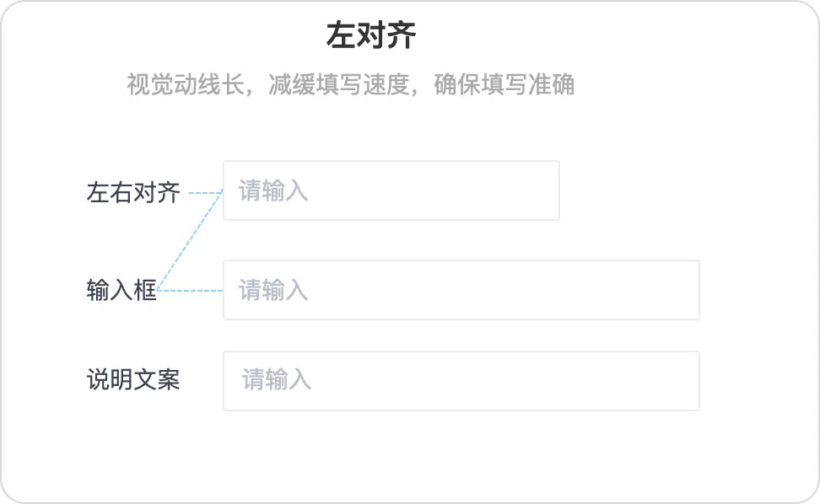Click 请输入 placeholder in the 输入框 field
Viewport: 820px width, 504px height.
(273, 290)
